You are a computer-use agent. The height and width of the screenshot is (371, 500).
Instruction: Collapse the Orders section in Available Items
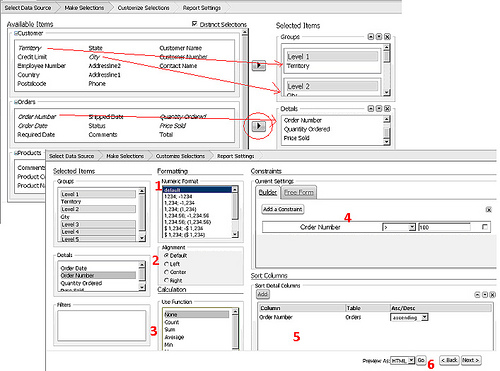point(15,102)
